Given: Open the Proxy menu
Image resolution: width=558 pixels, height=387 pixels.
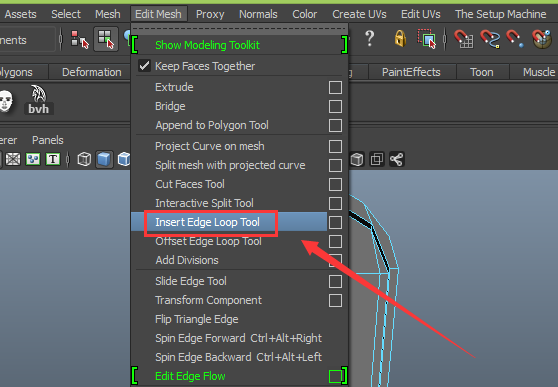Looking at the screenshot, I should (210, 14).
